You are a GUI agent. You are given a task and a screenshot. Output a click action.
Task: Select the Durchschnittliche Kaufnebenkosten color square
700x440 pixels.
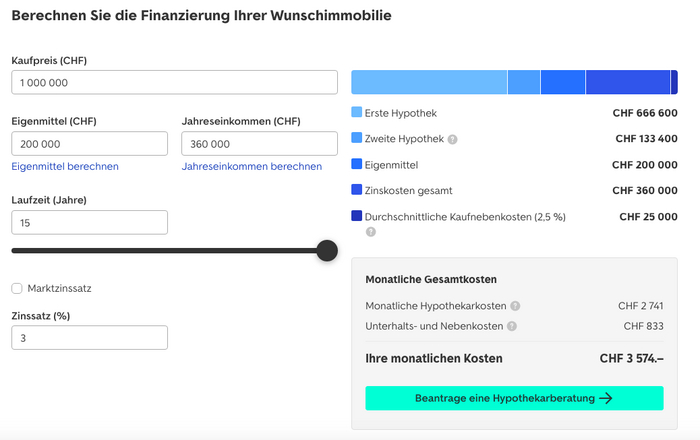tap(357, 216)
